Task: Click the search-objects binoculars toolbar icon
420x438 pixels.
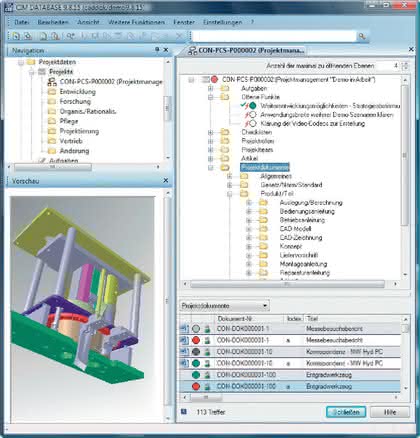Action: click(x=70, y=36)
